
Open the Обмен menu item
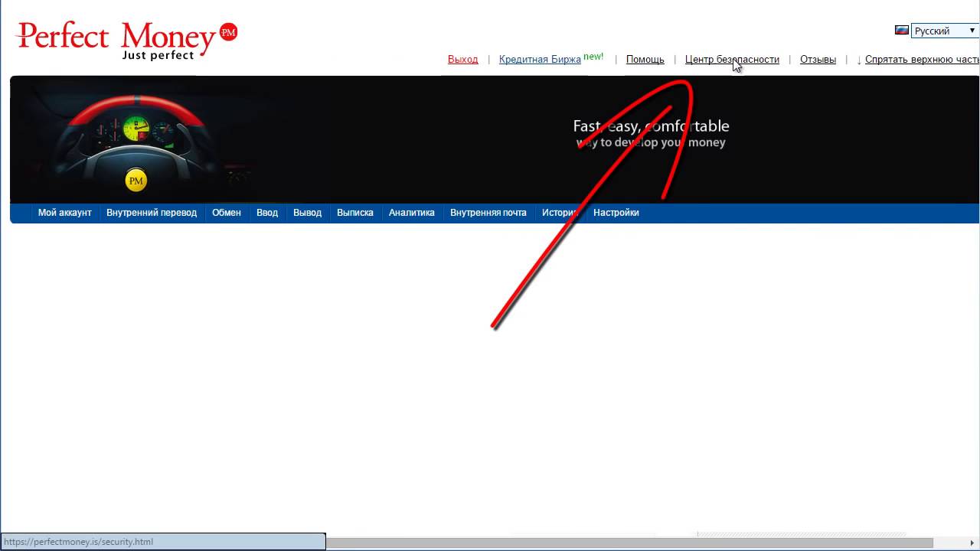pyautogui.click(x=227, y=213)
